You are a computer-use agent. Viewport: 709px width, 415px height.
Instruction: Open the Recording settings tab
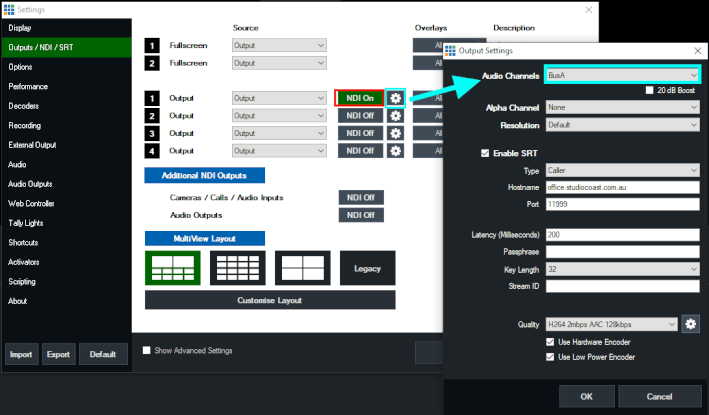pyautogui.click(x=25, y=125)
